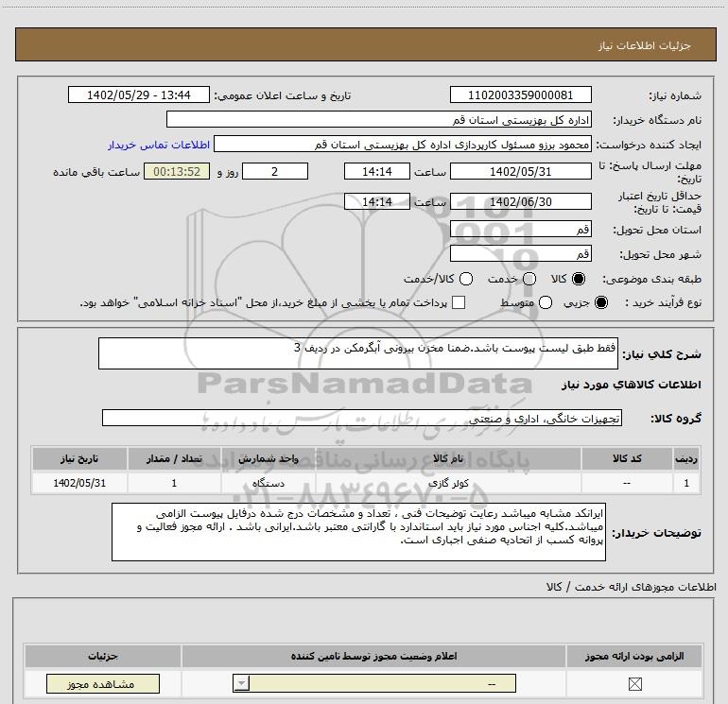Image resolution: width=728 pixels, height=704 pixels.
Task: Click the delivery city field قم
Action: coord(520,253)
